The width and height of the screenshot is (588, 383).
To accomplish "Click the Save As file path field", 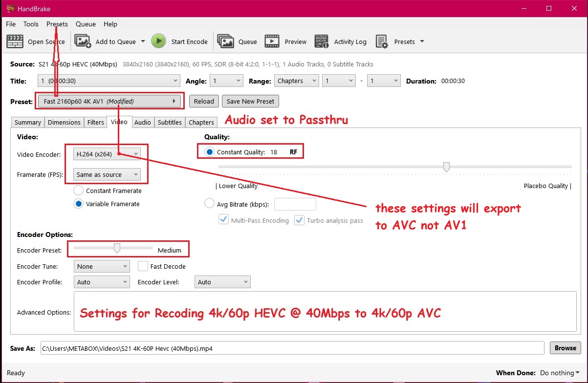I will pos(292,348).
